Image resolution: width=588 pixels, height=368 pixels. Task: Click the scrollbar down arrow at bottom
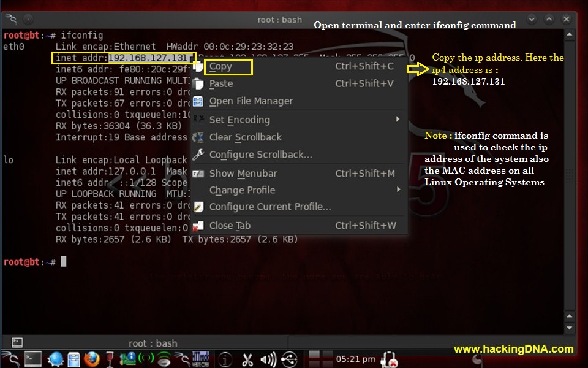pyautogui.click(x=570, y=328)
